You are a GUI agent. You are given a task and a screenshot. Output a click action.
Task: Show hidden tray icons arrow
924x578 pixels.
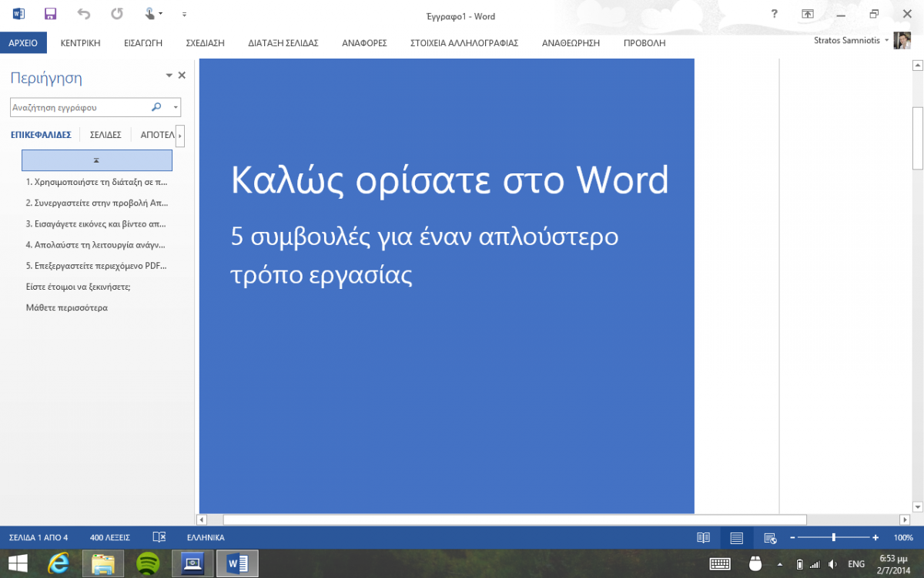coord(781,564)
